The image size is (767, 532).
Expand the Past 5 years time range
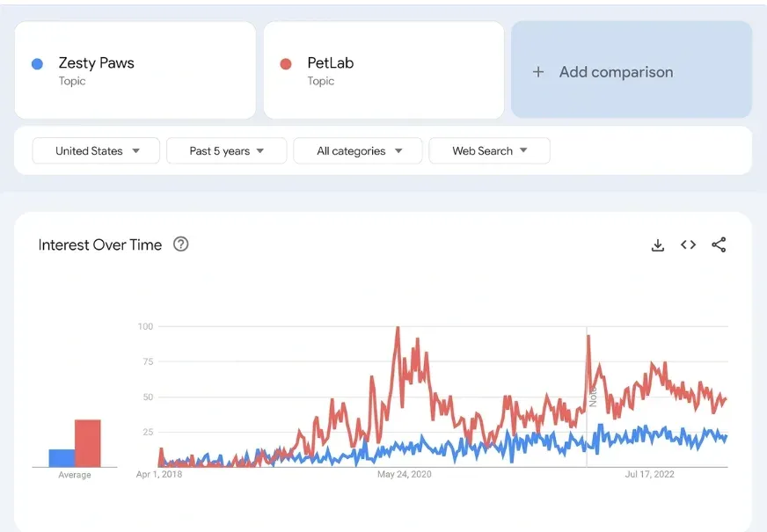226,151
